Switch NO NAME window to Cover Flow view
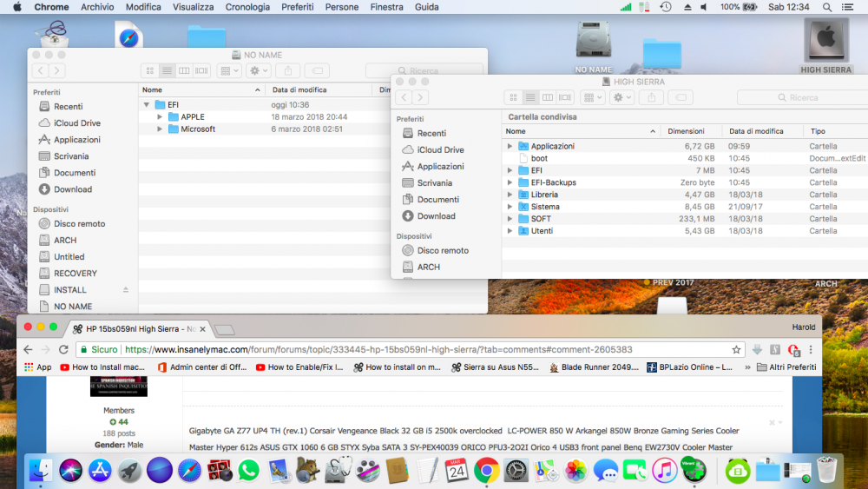The image size is (868, 489). (x=201, y=70)
